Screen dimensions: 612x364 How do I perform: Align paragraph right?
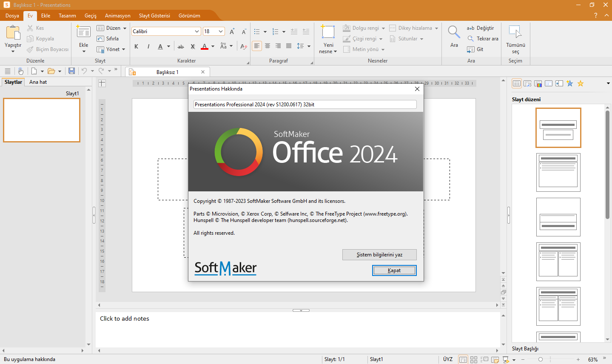[x=278, y=46]
